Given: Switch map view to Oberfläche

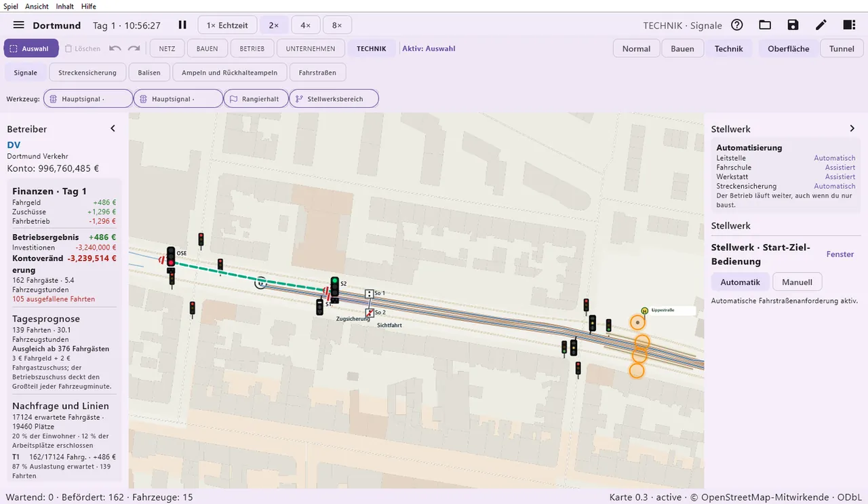Looking at the screenshot, I should click(x=789, y=49).
